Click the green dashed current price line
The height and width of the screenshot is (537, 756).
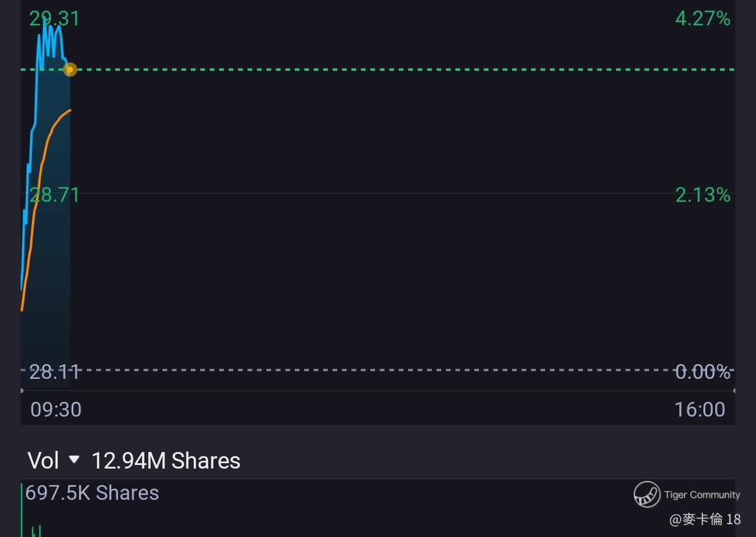378,70
